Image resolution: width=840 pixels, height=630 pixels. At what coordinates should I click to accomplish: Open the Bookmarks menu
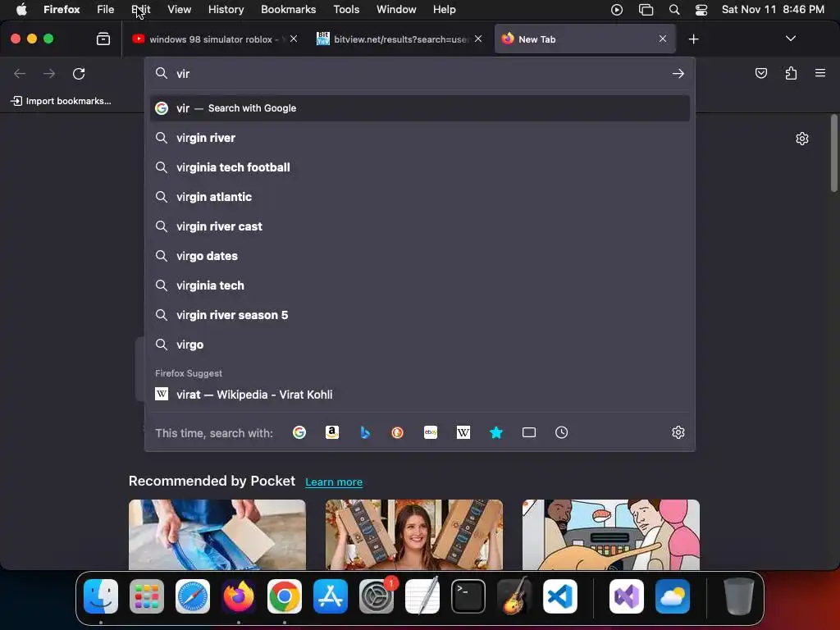pos(288,9)
